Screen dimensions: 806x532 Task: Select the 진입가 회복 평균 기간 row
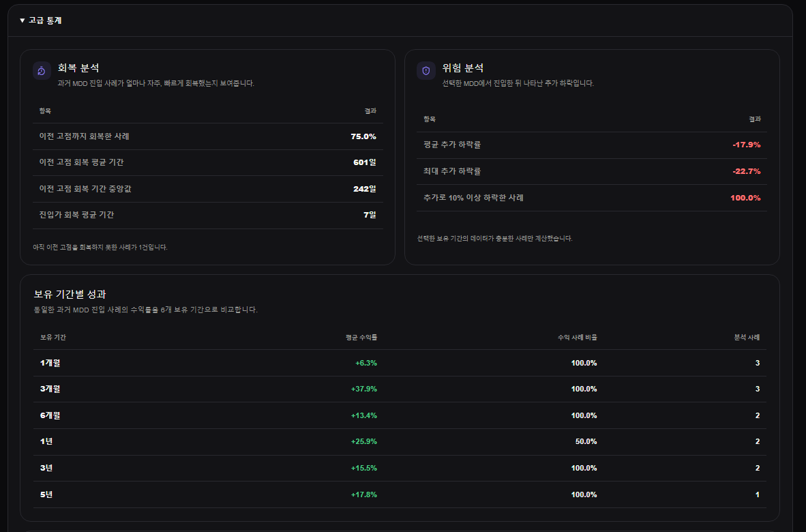point(208,215)
